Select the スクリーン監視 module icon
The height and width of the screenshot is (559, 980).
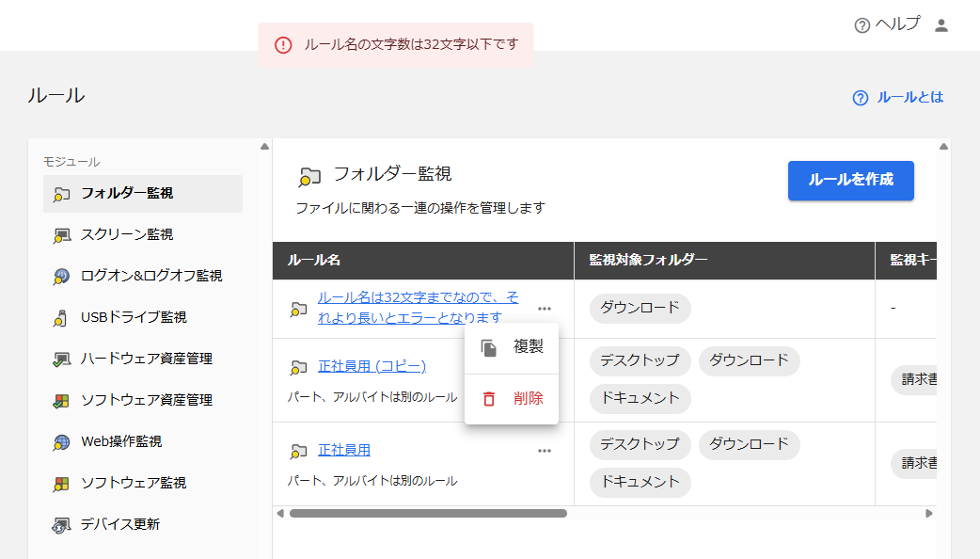click(61, 235)
